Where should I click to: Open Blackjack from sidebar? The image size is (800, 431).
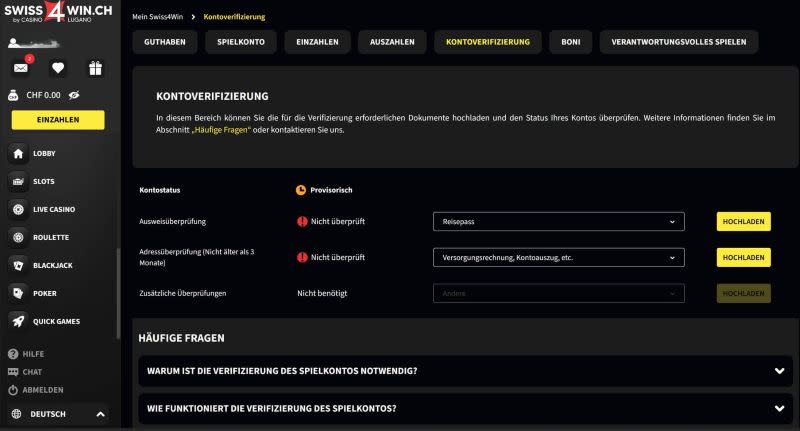pos(53,265)
